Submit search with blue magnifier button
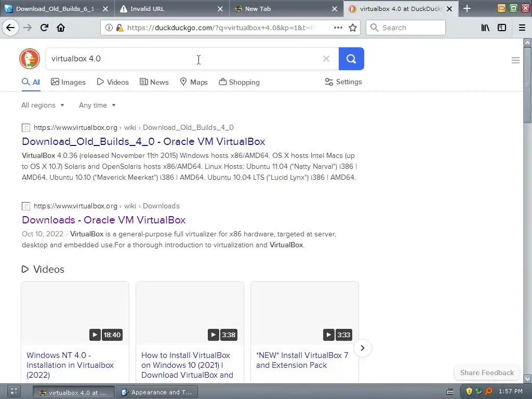 coord(351,59)
